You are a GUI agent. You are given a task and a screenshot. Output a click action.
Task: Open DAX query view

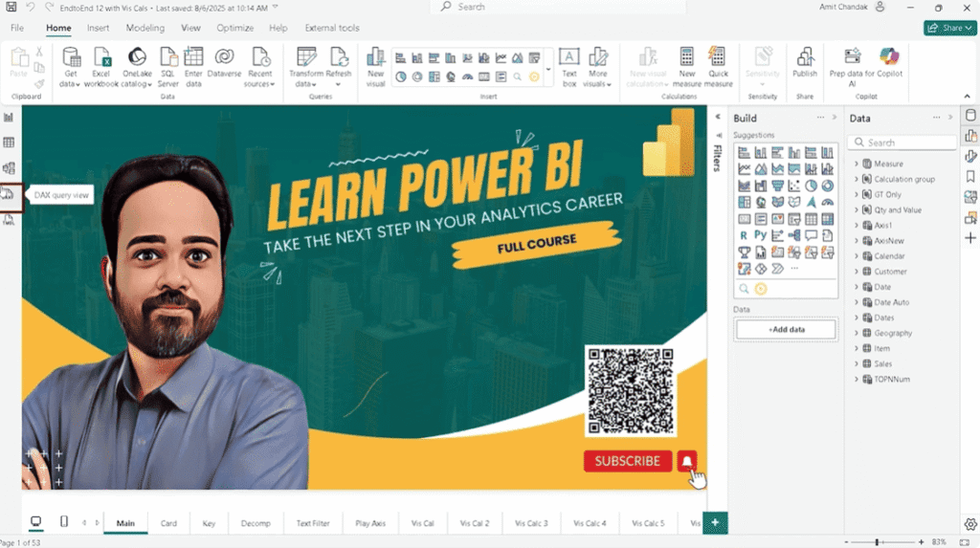click(9, 194)
